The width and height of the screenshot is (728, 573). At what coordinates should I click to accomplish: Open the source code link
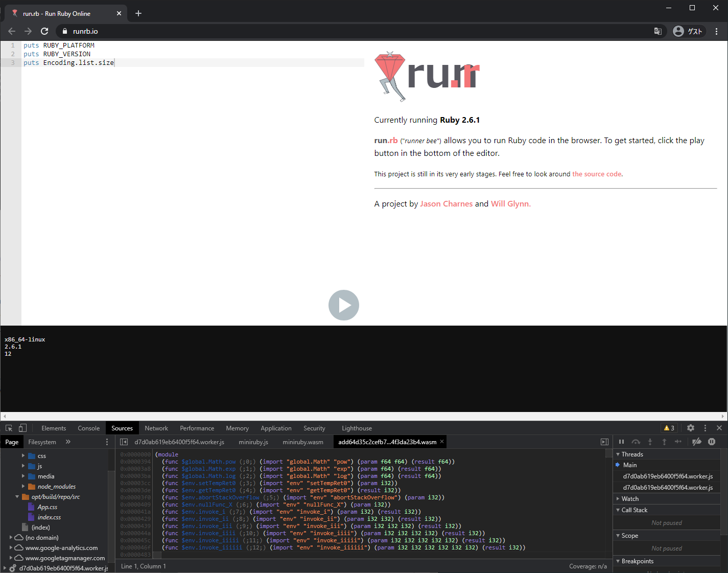click(597, 174)
